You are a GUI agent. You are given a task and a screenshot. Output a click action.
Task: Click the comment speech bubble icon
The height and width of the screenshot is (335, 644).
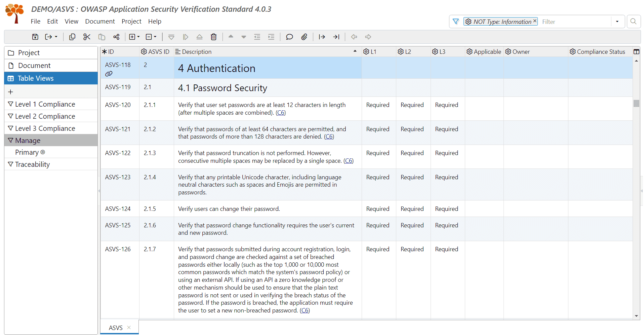coord(289,37)
